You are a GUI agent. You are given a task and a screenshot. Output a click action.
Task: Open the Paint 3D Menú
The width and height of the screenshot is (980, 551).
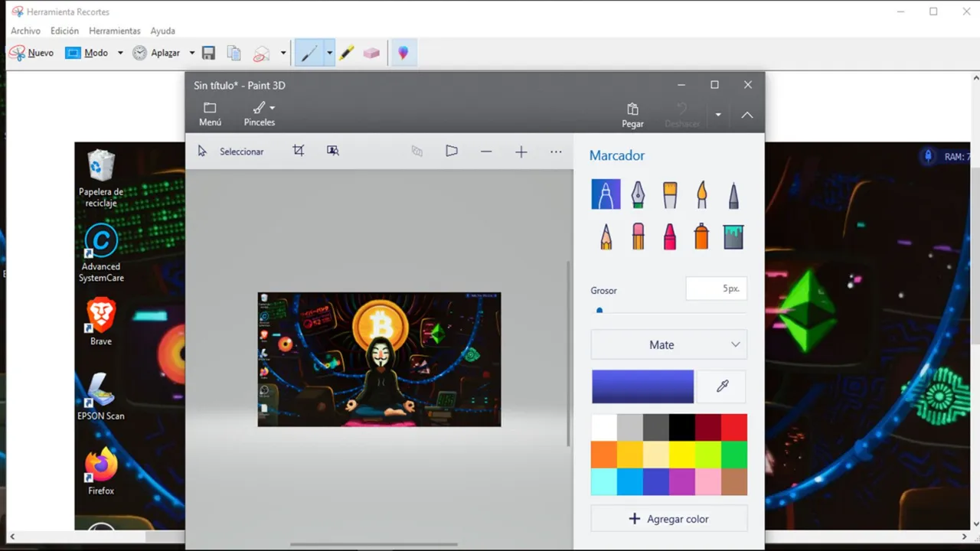(210, 114)
